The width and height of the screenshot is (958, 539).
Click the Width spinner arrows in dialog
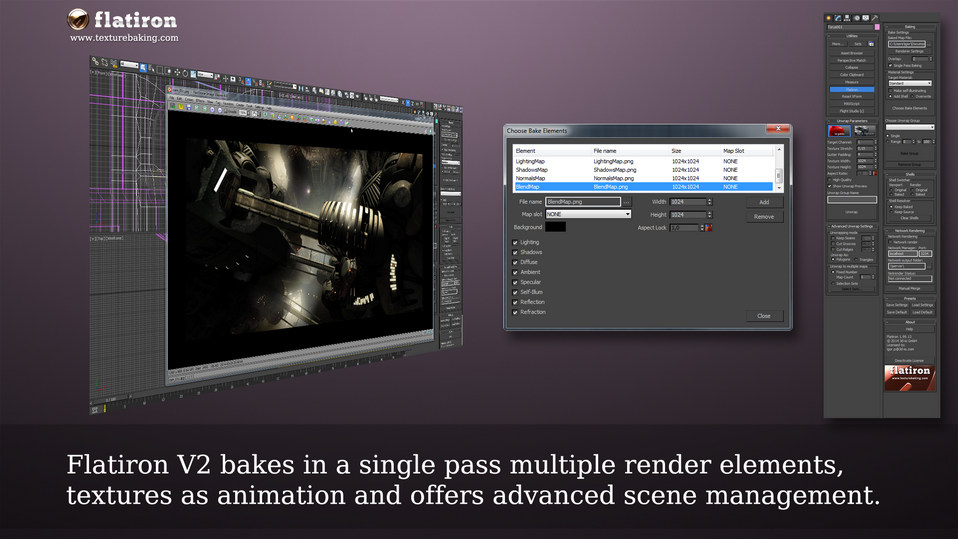(709, 202)
